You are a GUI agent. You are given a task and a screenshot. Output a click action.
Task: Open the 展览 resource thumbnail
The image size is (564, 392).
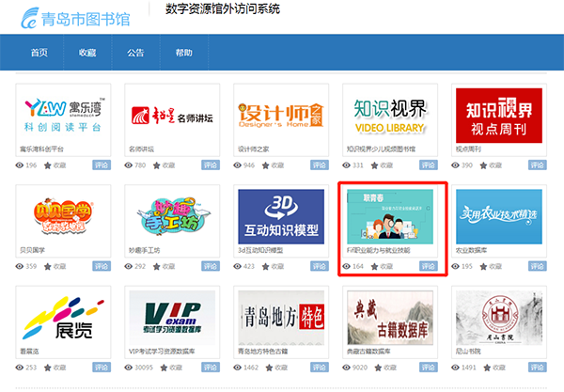[x=63, y=318]
